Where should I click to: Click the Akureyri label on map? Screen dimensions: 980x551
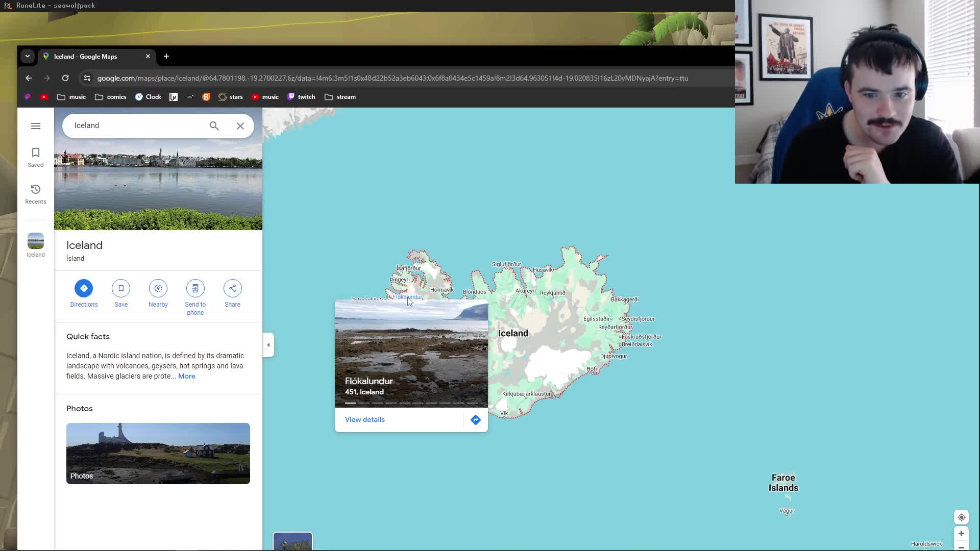pos(526,291)
